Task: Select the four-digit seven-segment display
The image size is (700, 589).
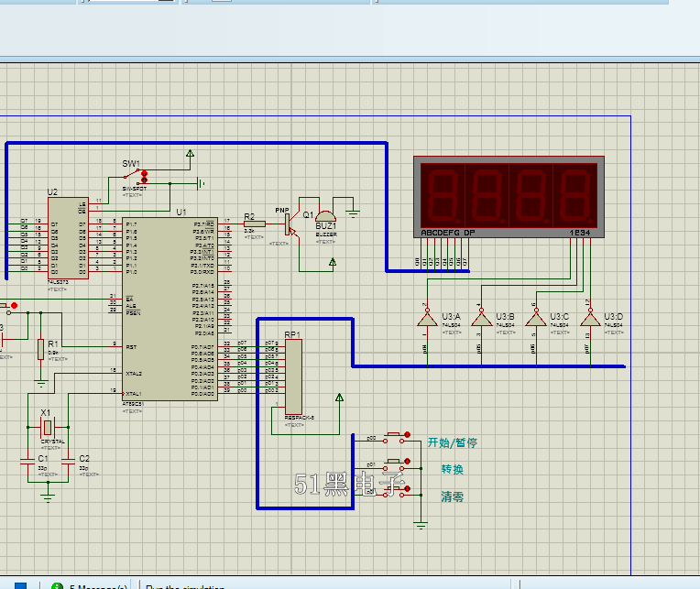Action: [509, 197]
